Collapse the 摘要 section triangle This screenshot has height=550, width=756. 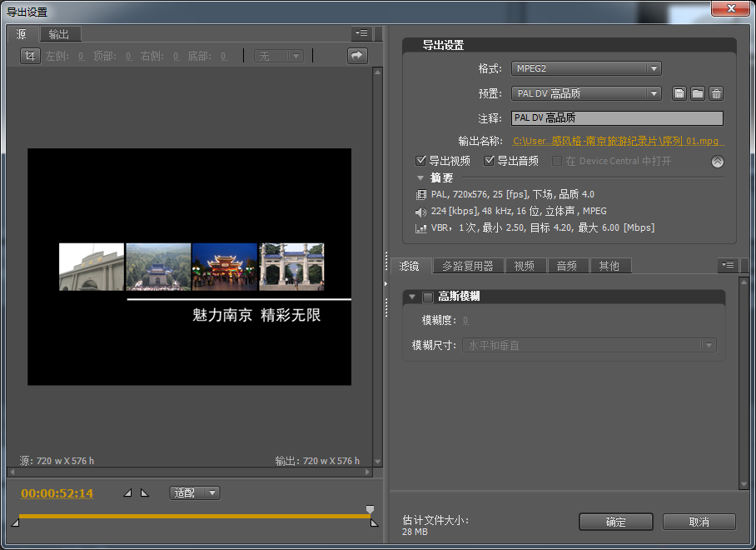421,178
